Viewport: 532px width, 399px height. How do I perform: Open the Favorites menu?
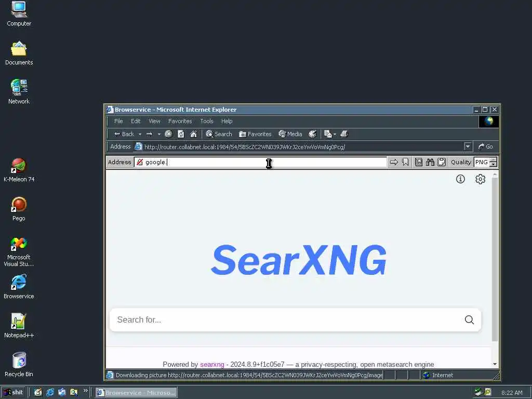tap(180, 121)
